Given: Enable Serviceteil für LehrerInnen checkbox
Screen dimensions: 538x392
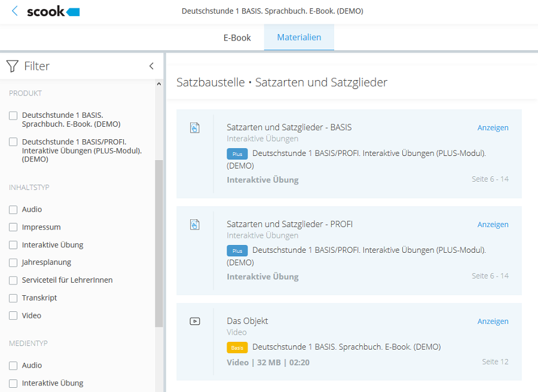Looking at the screenshot, I should [13, 280].
